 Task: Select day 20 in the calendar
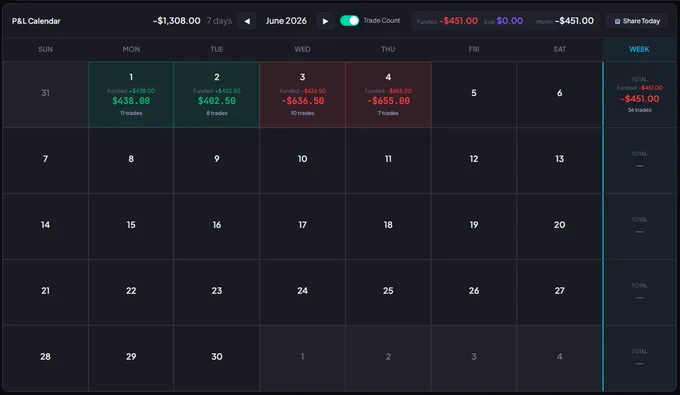click(x=559, y=225)
